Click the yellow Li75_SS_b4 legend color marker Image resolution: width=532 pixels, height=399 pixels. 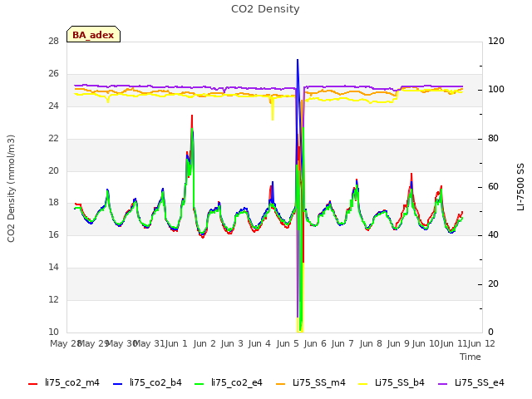click(x=363, y=384)
